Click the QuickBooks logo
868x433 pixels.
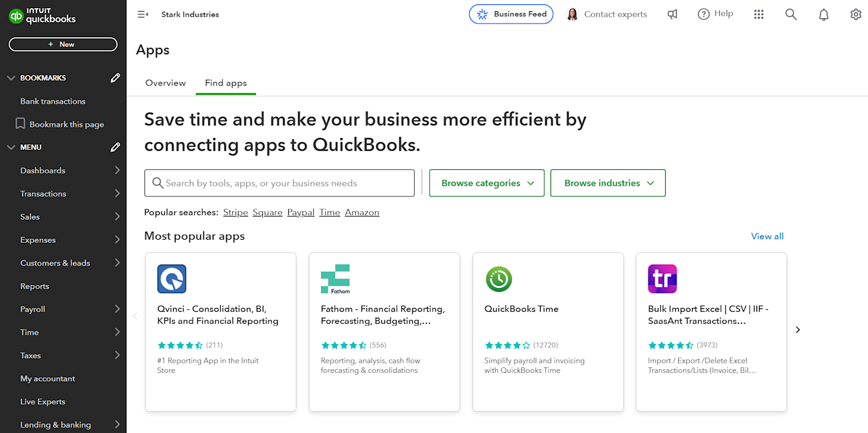click(42, 15)
